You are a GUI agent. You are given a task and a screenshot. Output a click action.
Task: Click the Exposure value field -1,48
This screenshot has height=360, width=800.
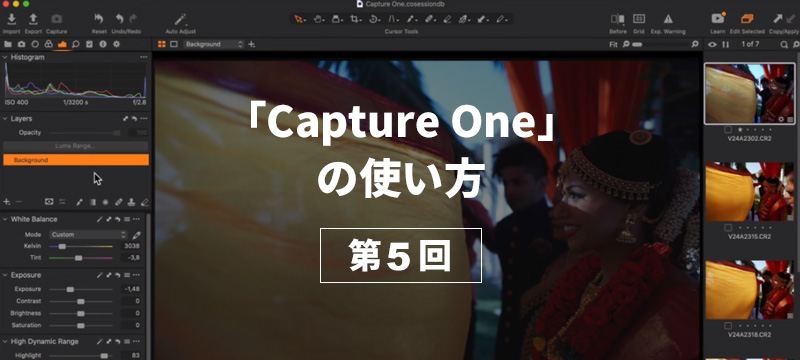[x=131, y=289]
